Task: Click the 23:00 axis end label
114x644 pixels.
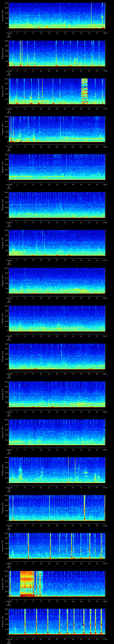Action: pos(105,336)
